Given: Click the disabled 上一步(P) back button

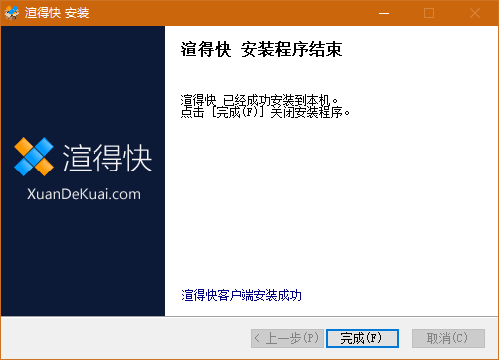Looking at the screenshot, I should click(x=287, y=338).
